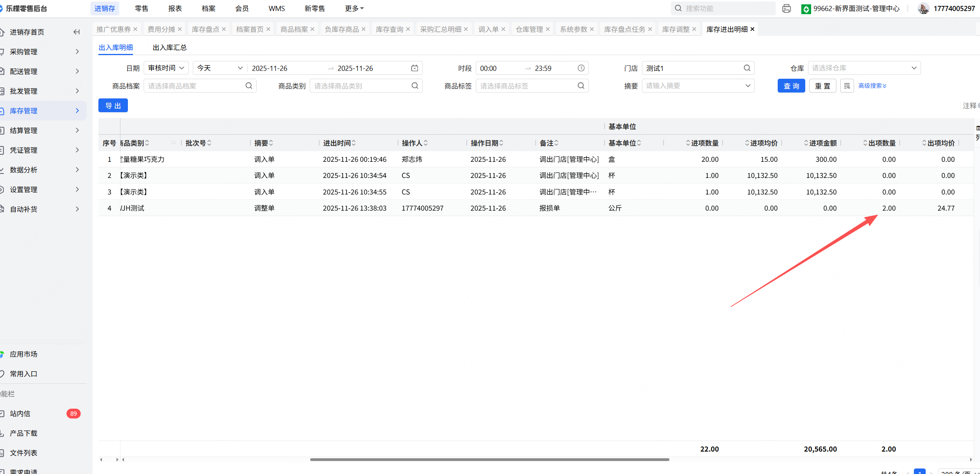Switch to 出入库汇总 tab
980x474 pixels.
(x=170, y=48)
